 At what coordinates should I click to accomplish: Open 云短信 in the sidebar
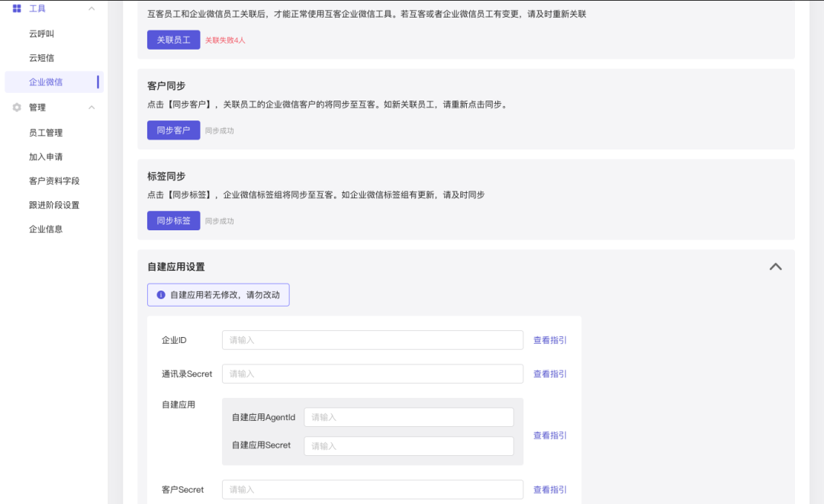coord(41,58)
